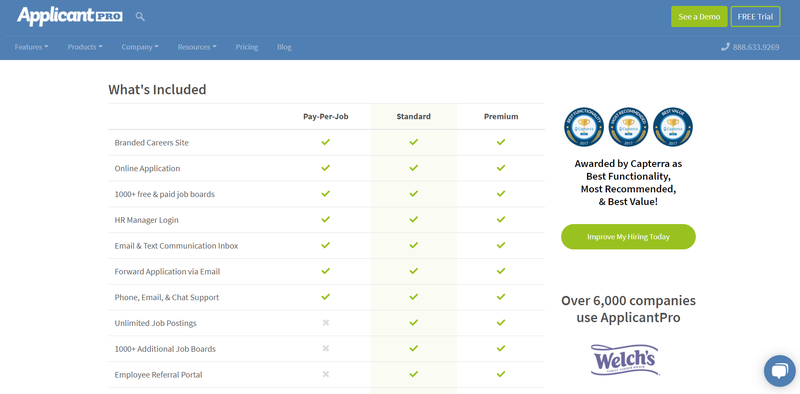Viewport: 800px width, 394px height.
Task: Expand the Resources dropdown menu
Action: pos(197,47)
